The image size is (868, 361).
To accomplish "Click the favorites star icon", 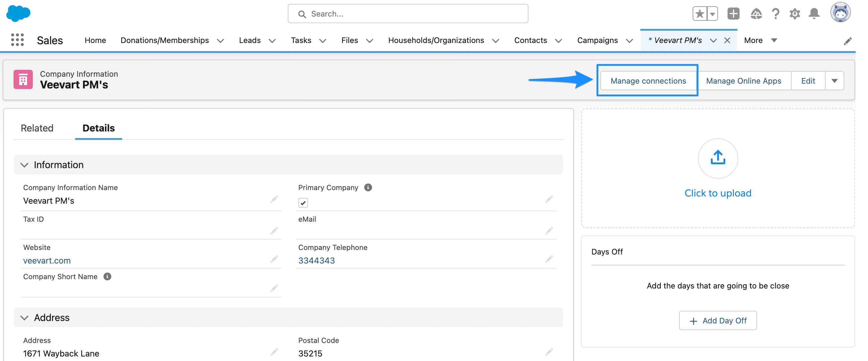I will click(x=700, y=14).
